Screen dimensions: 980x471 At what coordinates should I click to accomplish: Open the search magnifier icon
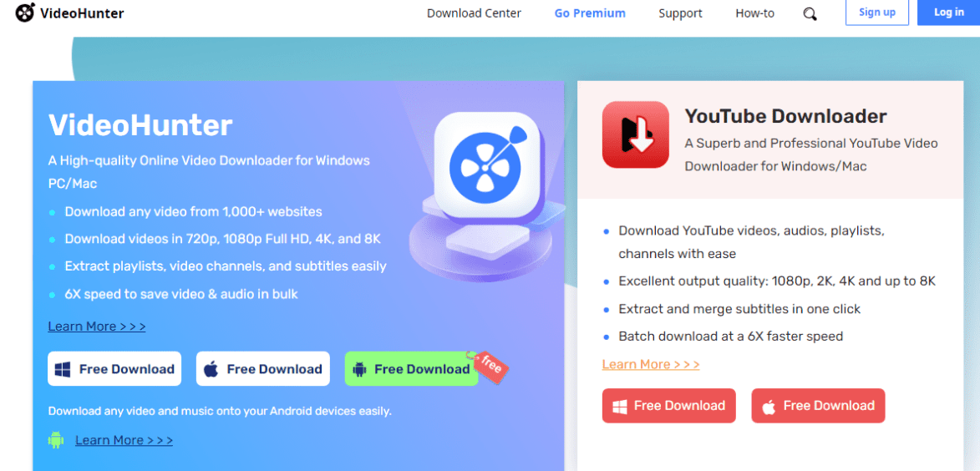(x=810, y=13)
